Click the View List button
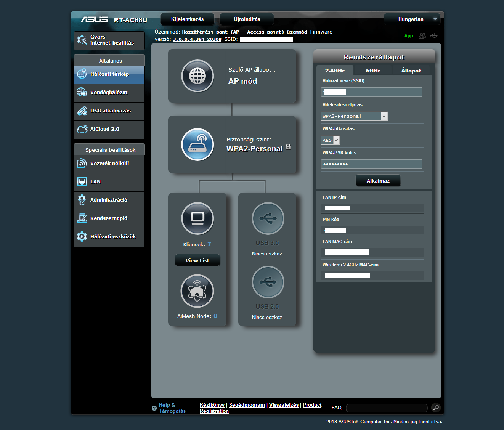 197,260
